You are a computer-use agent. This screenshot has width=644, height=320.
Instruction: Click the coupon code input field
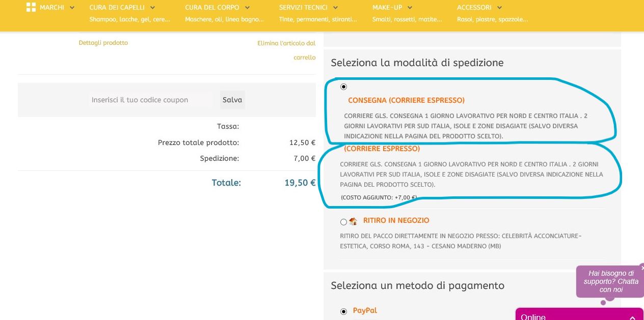[150, 100]
